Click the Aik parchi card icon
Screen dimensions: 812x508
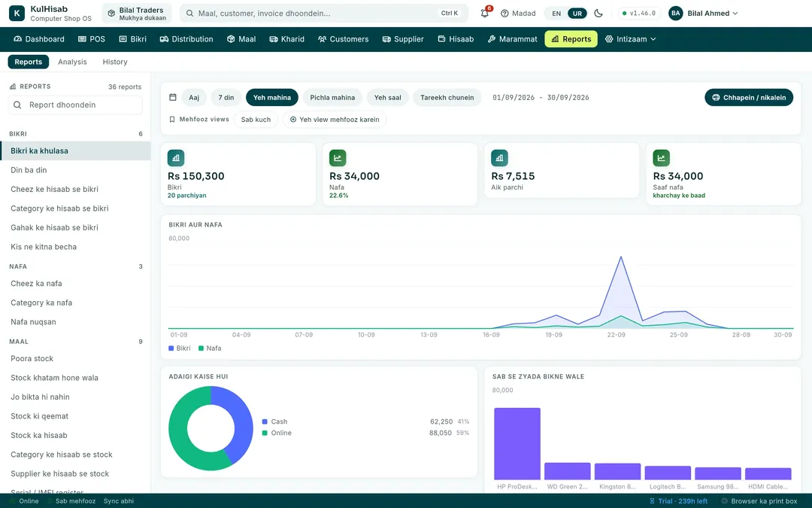(x=499, y=158)
